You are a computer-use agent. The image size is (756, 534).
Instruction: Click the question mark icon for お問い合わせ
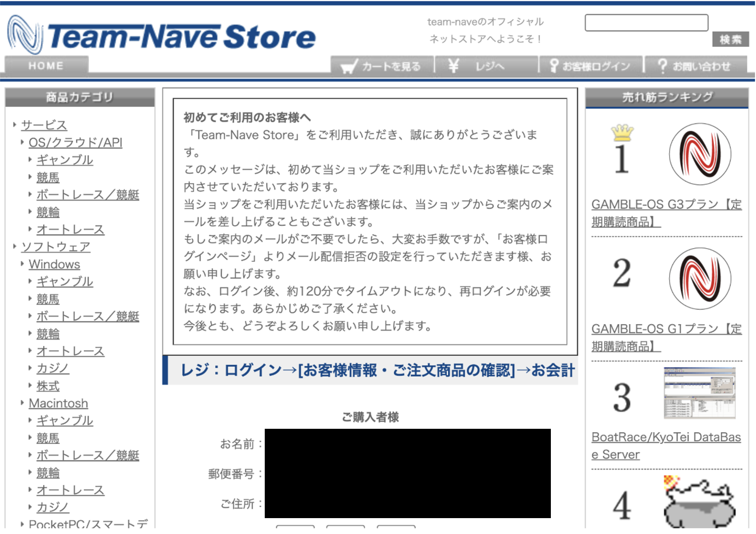point(662,66)
